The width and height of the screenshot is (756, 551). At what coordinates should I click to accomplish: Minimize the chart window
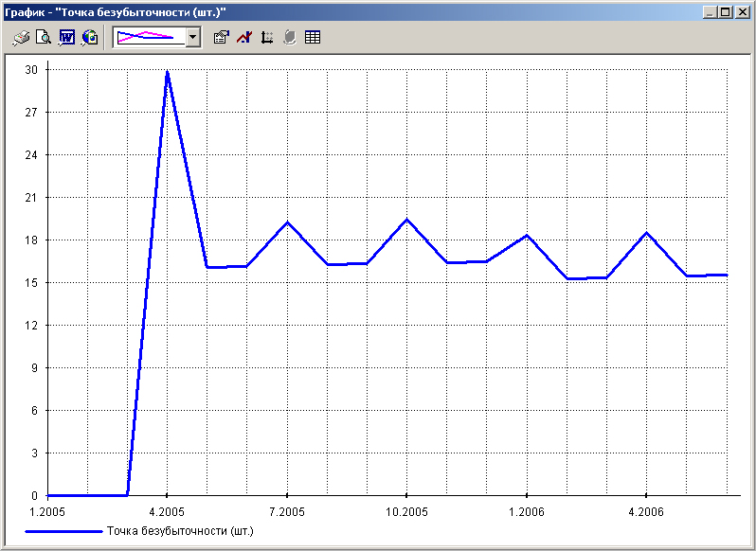[710, 12]
